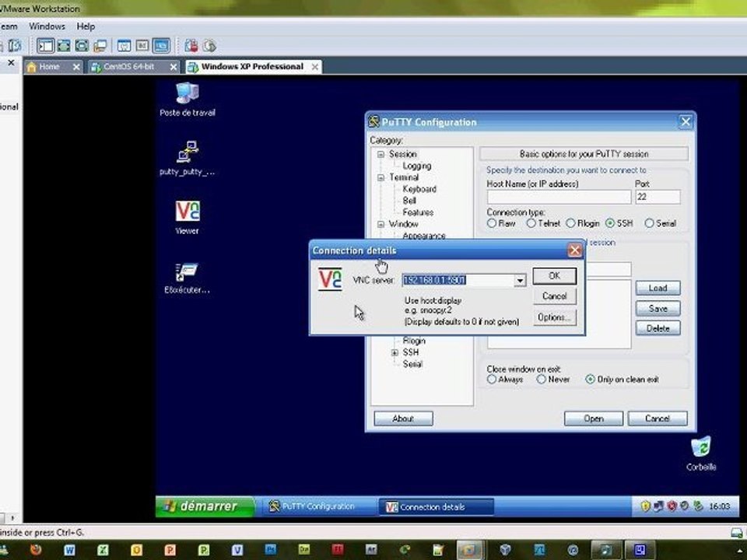Collapse the Session tree node in PuTTY

[381, 154]
